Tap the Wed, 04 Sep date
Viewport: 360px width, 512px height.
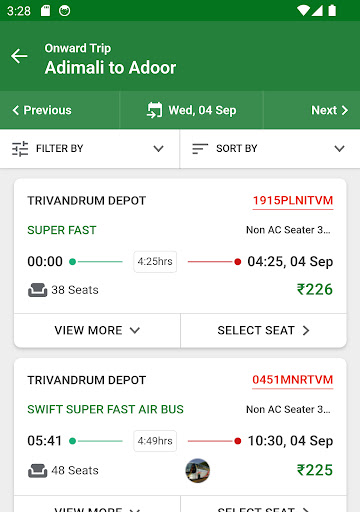(x=202, y=110)
